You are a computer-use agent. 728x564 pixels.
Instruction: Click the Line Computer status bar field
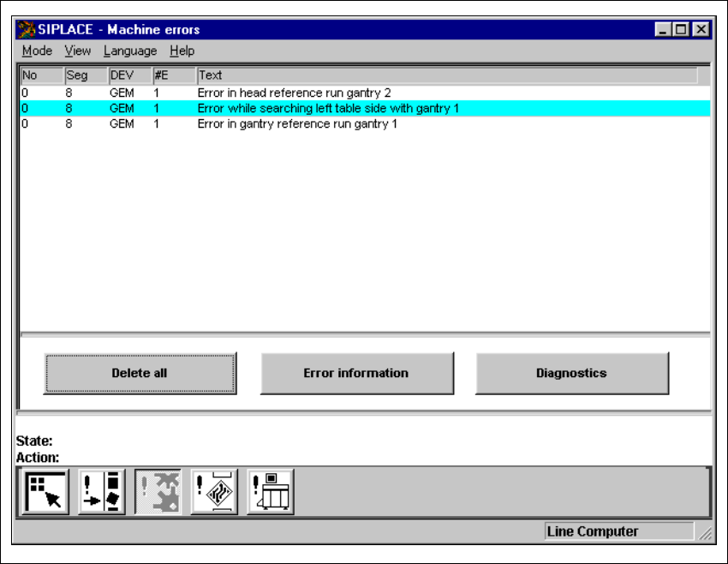619,531
